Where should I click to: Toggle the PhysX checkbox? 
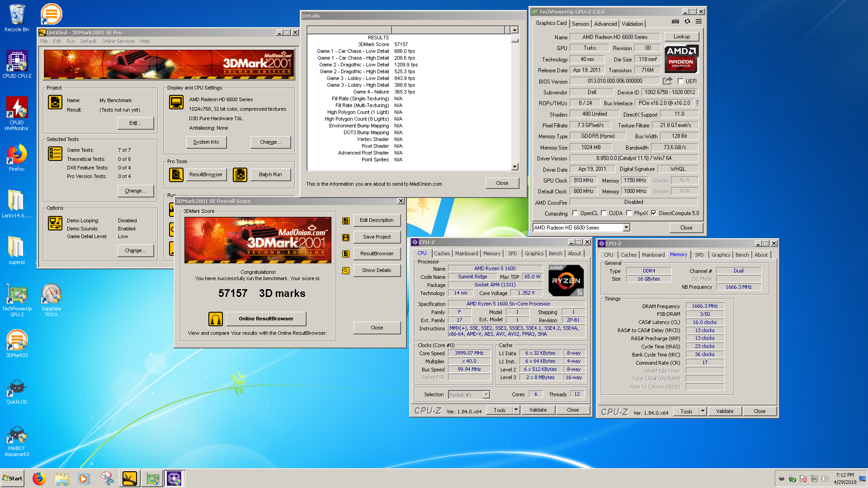[629, 213]
